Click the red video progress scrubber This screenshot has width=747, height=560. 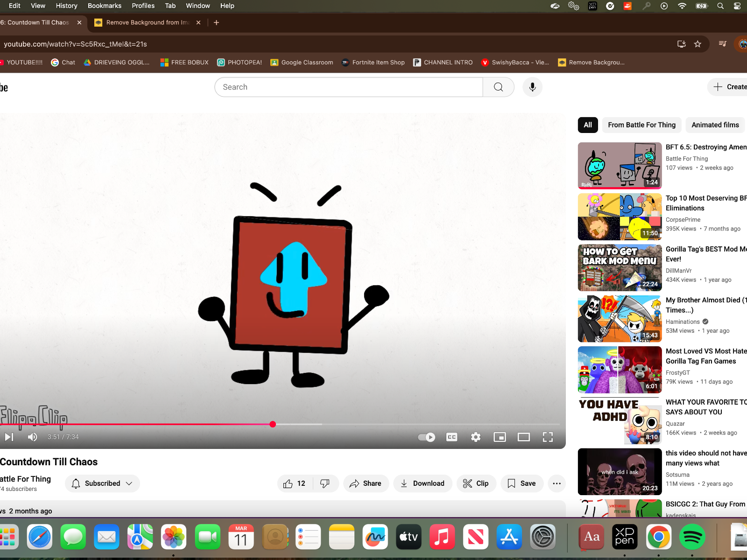pos(273,424)
